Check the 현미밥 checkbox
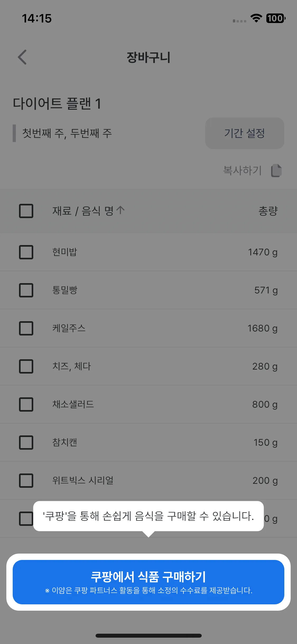The height and width of the screenshot is (644, 297). coord(26,252)
